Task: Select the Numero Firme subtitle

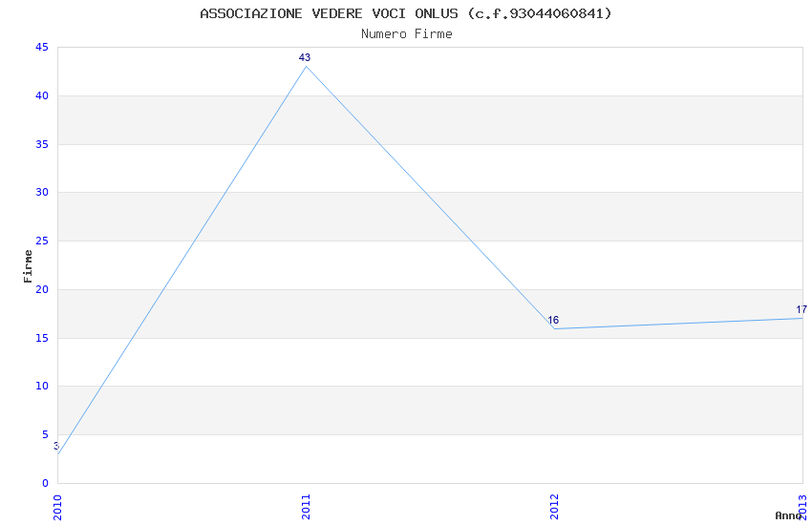Action: coord(407,34)
